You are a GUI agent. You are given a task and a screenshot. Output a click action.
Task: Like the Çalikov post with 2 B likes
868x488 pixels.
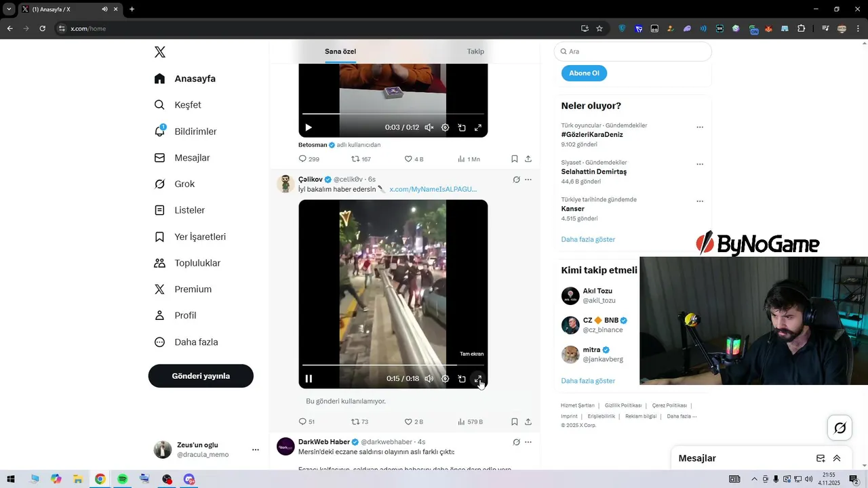[414, 422]
